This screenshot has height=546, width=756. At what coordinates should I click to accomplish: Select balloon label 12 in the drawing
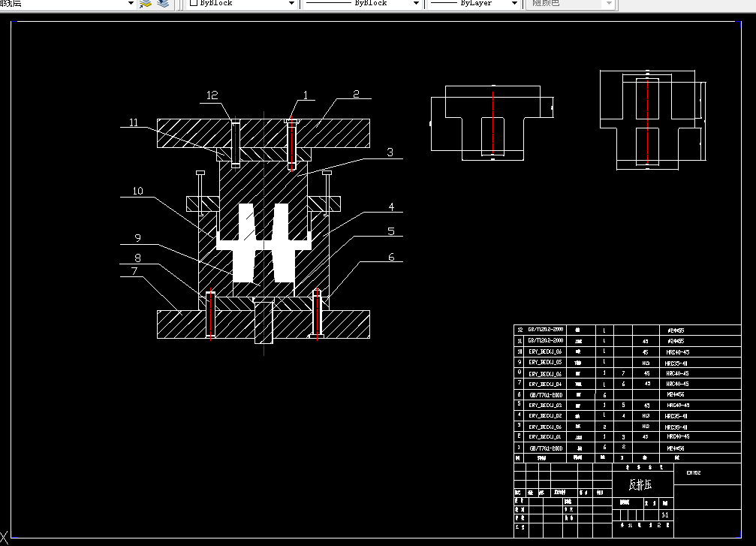212,95
